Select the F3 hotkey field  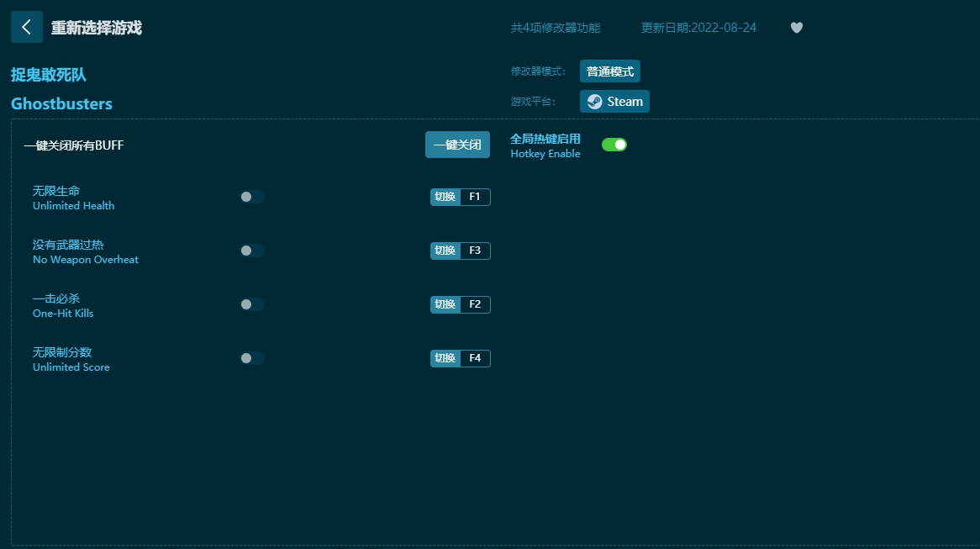pyautogui.click(x=475, y=251)
